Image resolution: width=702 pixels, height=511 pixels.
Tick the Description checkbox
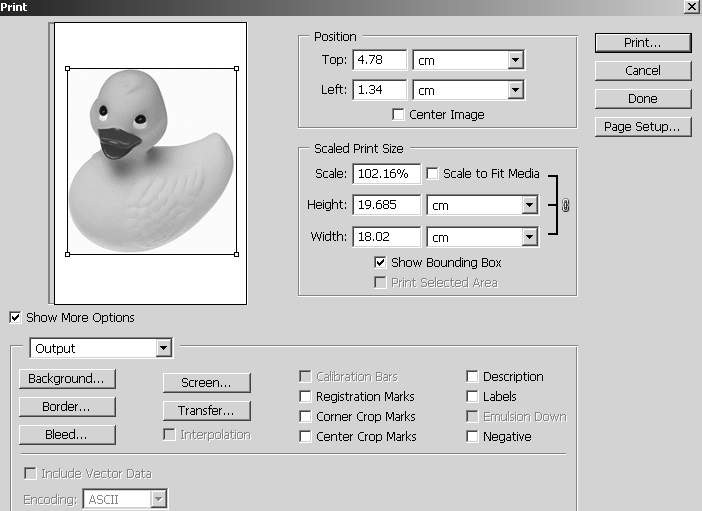(472, 377)
